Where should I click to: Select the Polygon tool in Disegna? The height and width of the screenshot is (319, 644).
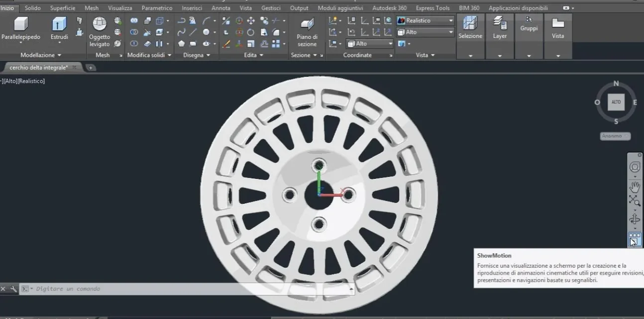point(181,43)
